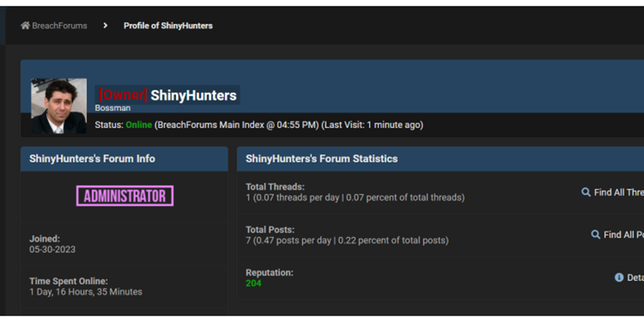Click Profile of ShinyHunters breadcrumb
The width and height of the screenshot is (644, 322).
(x=169, y=26)
